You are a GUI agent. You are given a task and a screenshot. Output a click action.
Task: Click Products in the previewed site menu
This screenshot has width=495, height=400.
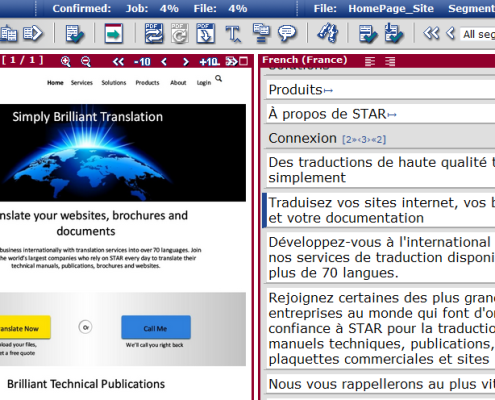pos(147,83)
